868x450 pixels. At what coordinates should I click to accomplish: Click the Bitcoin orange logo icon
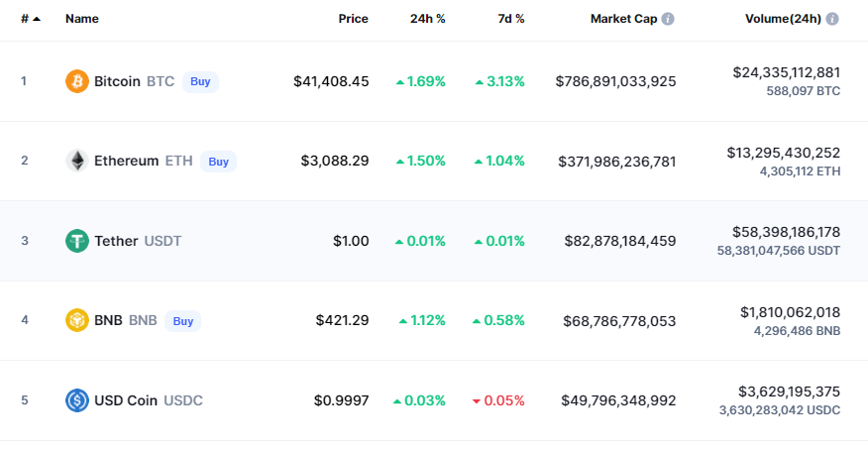point(77,81)
